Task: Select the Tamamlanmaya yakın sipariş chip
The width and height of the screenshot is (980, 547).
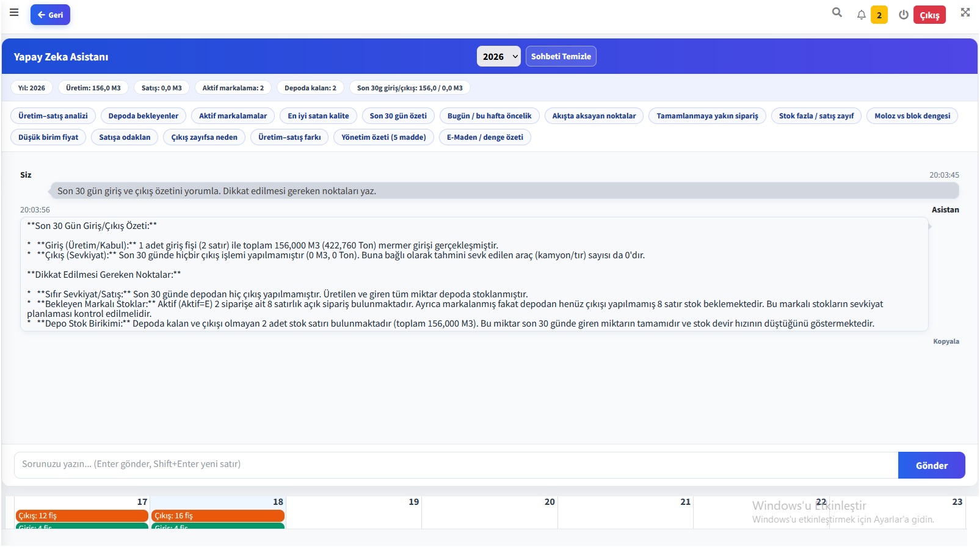Action: pyautogui.click(x=708, y=116)
